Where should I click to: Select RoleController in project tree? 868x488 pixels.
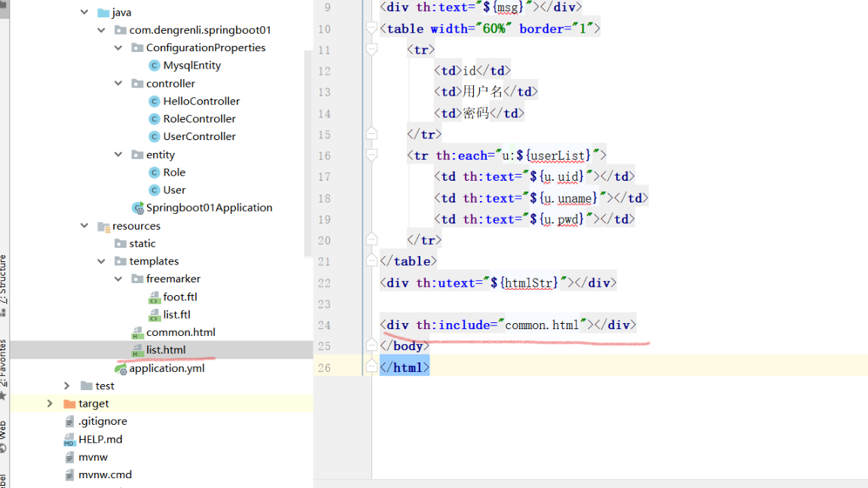tap(199, 119)
